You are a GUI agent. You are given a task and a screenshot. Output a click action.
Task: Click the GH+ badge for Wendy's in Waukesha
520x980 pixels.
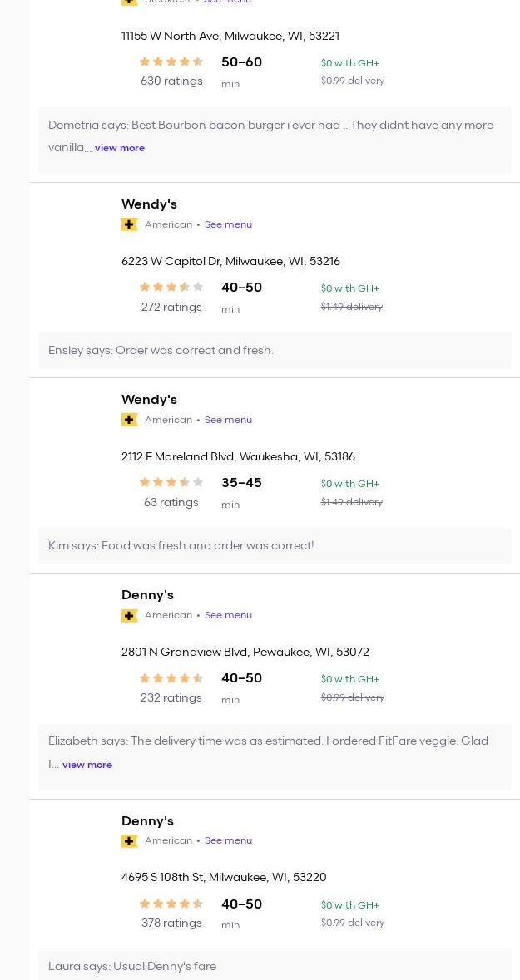pos(130,420)
